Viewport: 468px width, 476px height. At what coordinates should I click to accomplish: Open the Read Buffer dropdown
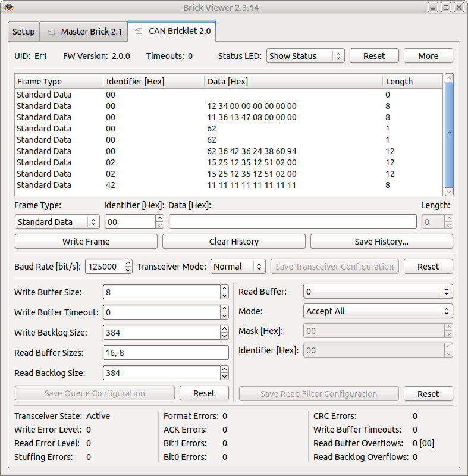tap(378, 292)
